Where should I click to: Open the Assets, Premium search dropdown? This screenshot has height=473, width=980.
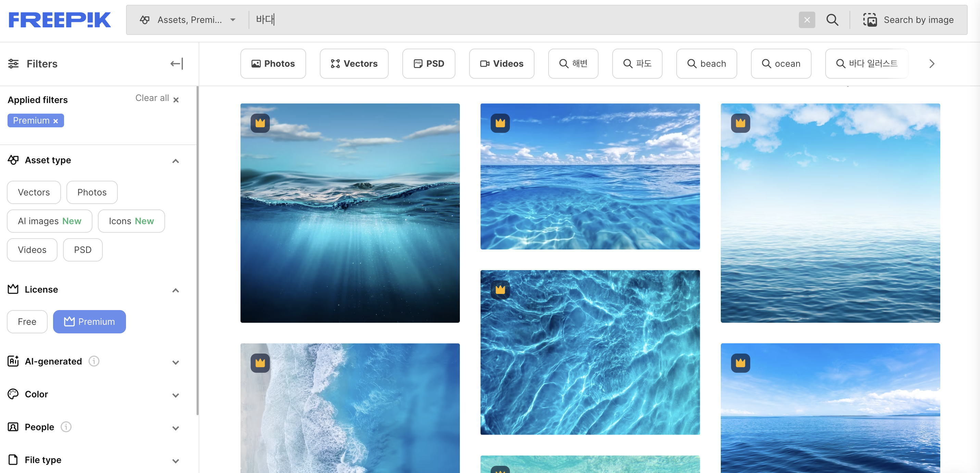(x=188, y=20)
